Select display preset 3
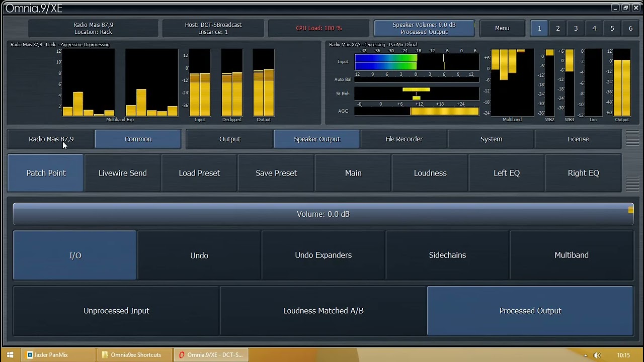The image size is (644, 362). pos(576,28)
